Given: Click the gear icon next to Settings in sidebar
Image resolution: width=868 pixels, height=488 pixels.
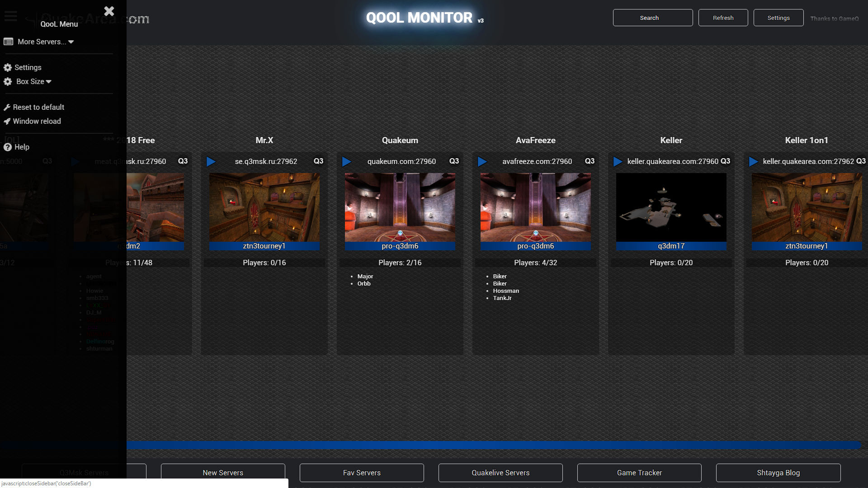Looking at the screenshot, I should click(8, 67).
